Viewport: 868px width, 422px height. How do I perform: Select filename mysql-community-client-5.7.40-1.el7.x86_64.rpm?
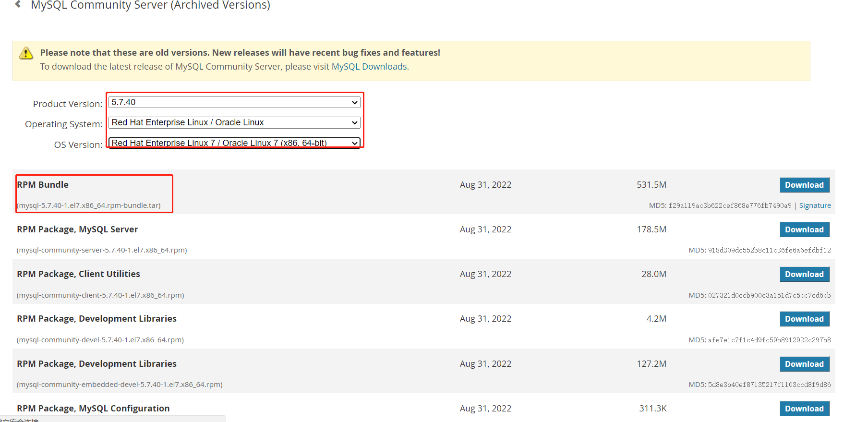[x=100, y=295]
